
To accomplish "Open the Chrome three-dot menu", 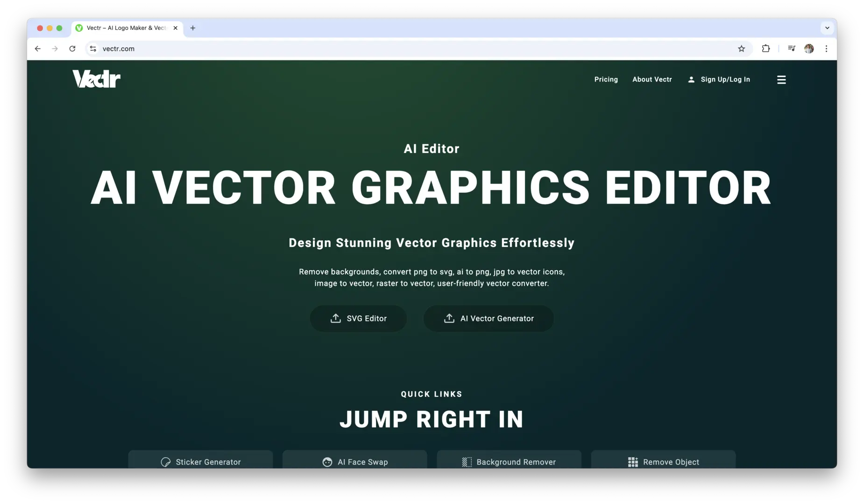I will [x=826, y=49].
